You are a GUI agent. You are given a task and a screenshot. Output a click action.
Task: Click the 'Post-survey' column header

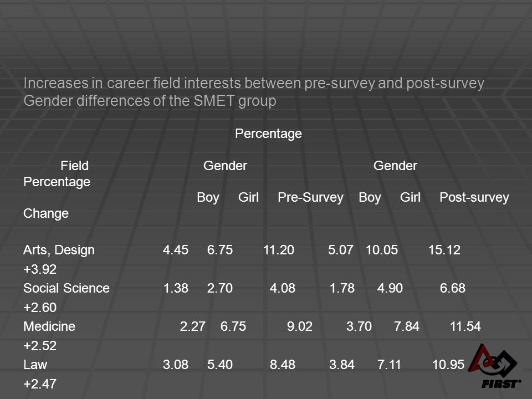[474, 197]
